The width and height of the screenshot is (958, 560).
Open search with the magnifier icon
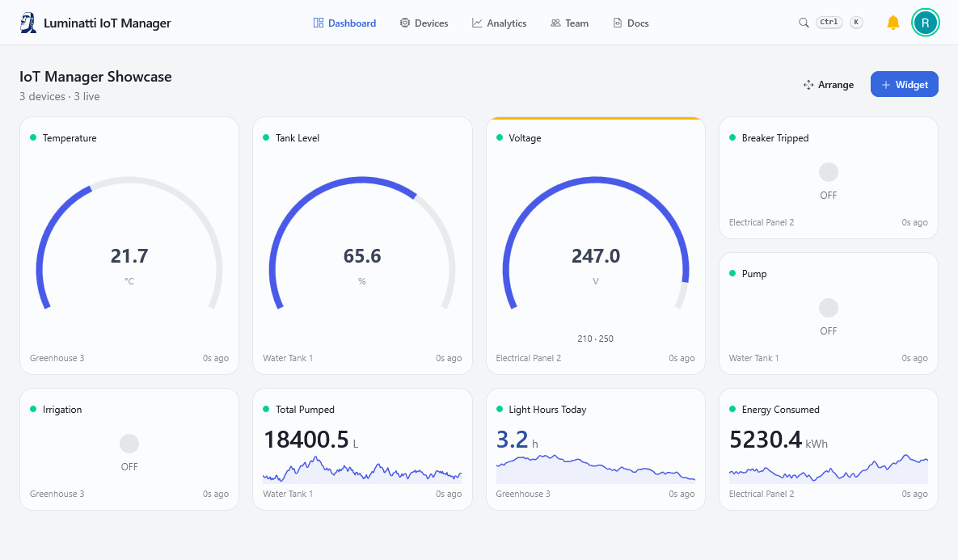click(x=804, y=23)
